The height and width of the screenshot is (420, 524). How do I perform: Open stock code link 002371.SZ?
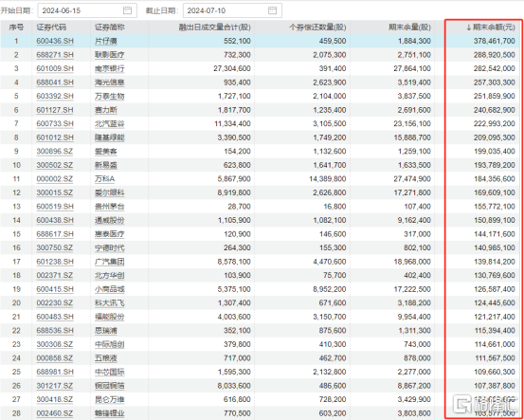click(x=55, y=276)
